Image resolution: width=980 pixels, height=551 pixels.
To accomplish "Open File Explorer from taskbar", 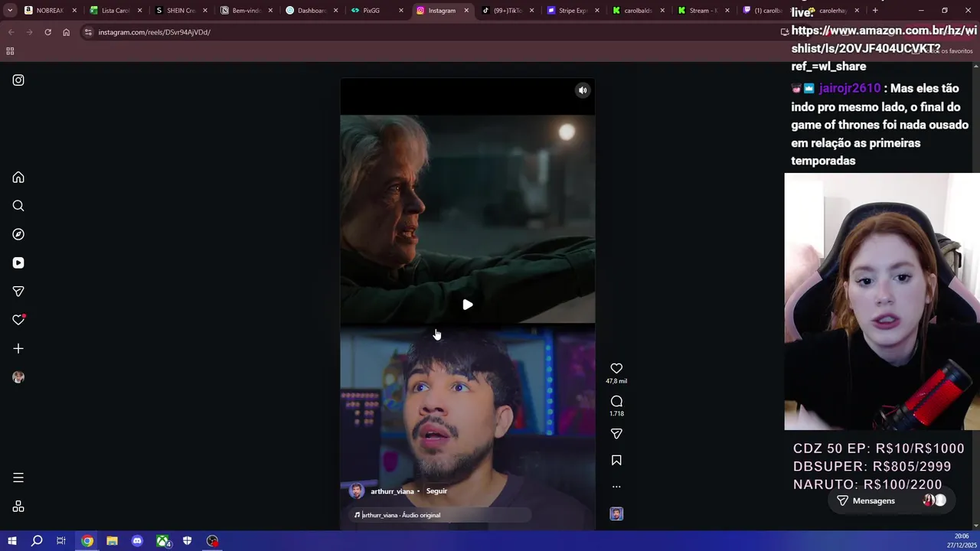I will (x=112, y=541).
